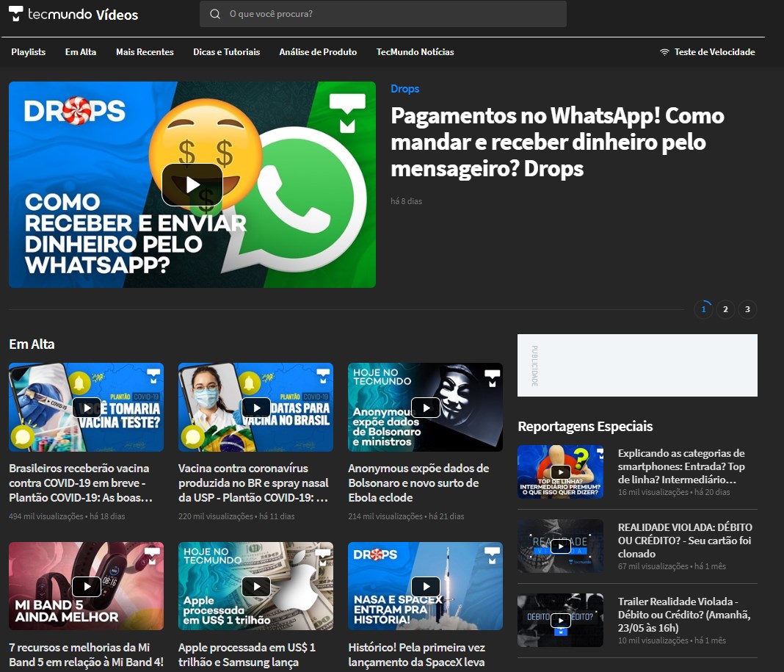Click the Wi-Fi icon beside Teste de Velocidade

click(x=664, y=52)
